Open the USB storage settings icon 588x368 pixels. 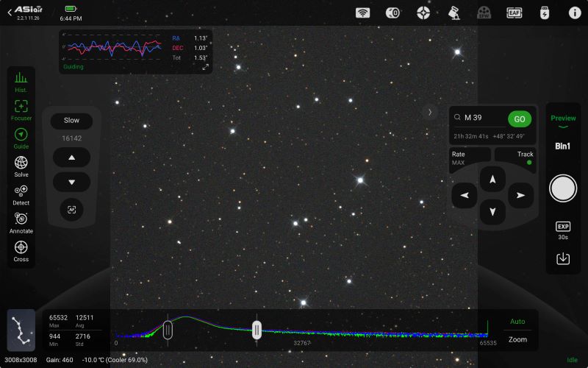pos(545,13)
